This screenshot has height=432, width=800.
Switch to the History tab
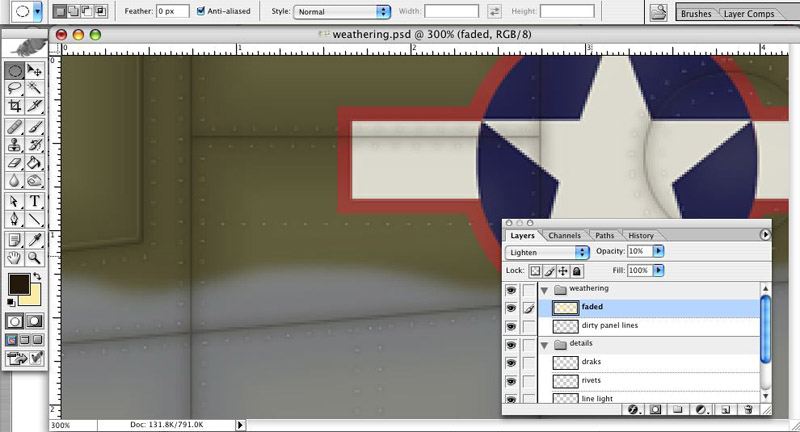(641, 236)
